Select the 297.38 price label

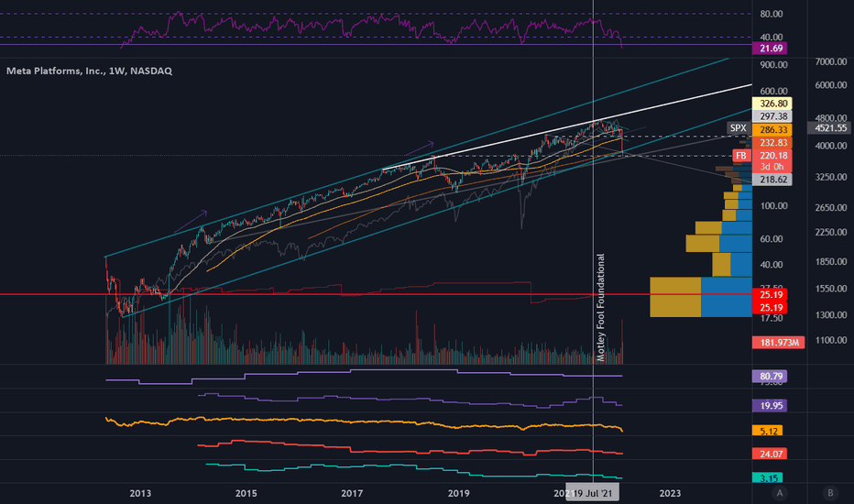pos(772,116)
